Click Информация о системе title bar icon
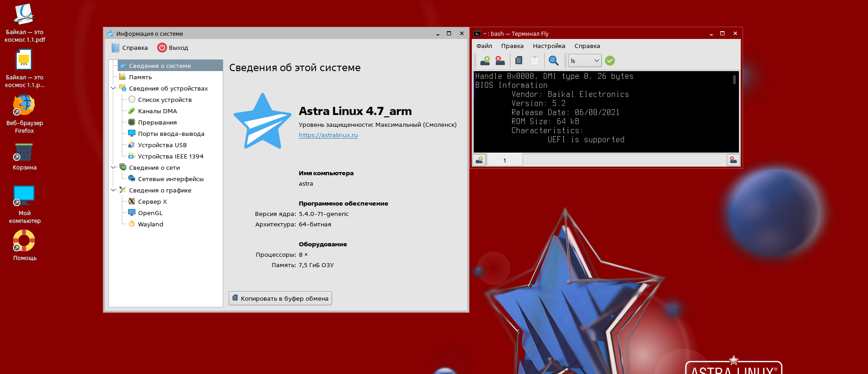This screenshot has width=868, height=374. pos(110,34)
